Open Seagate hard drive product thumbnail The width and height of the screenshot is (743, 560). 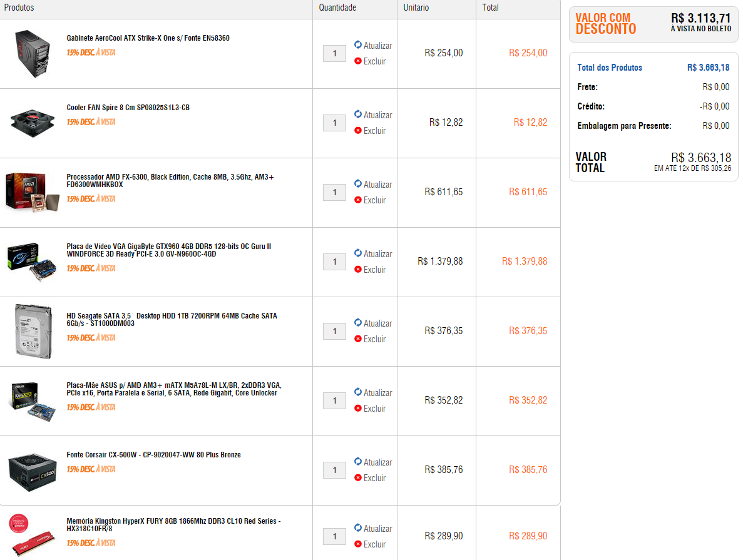coord(33,331)
